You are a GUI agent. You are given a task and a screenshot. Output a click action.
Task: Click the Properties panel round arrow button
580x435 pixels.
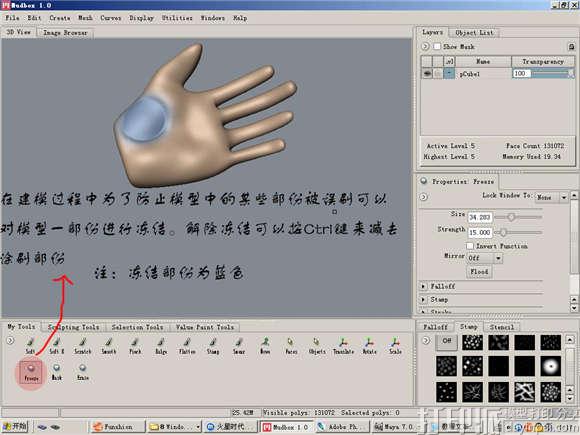click(x=424, y=197)
